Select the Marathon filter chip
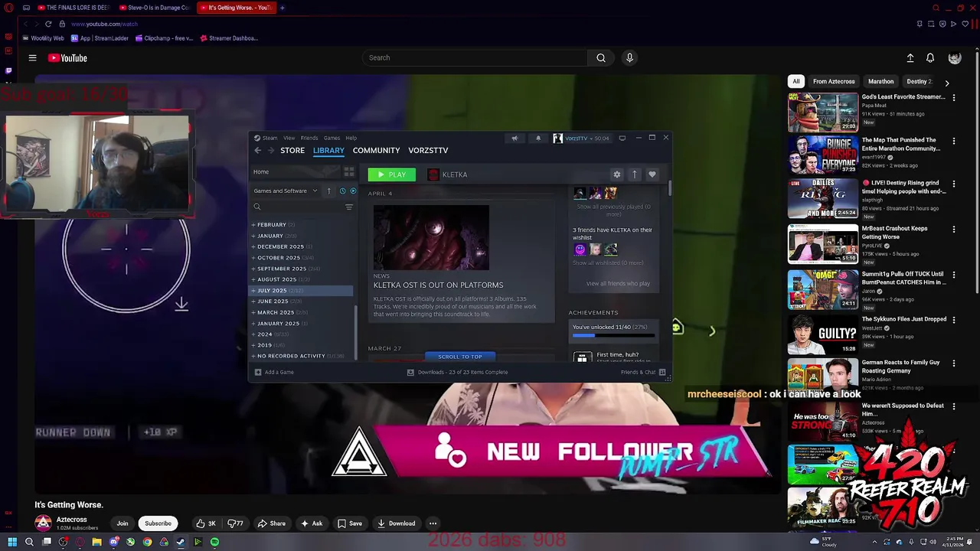The width and height of the screenshot is (980, 551). [x=880, y=81]
